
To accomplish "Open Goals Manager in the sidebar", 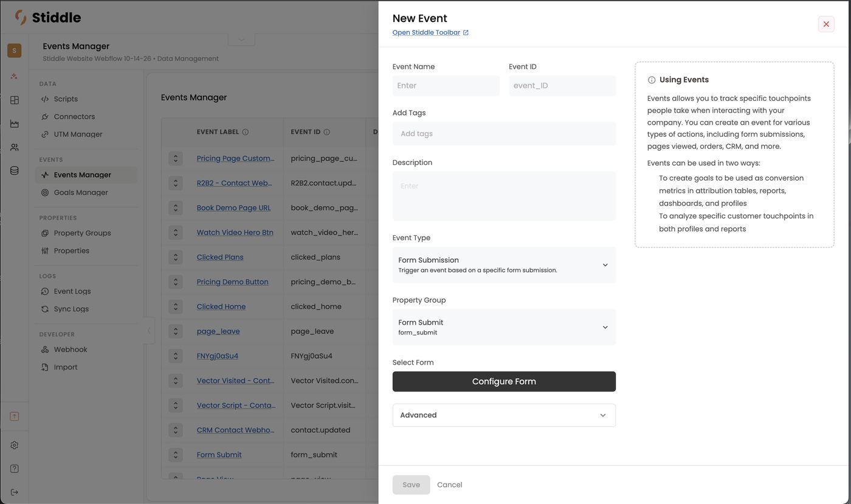I will [81, 193].
